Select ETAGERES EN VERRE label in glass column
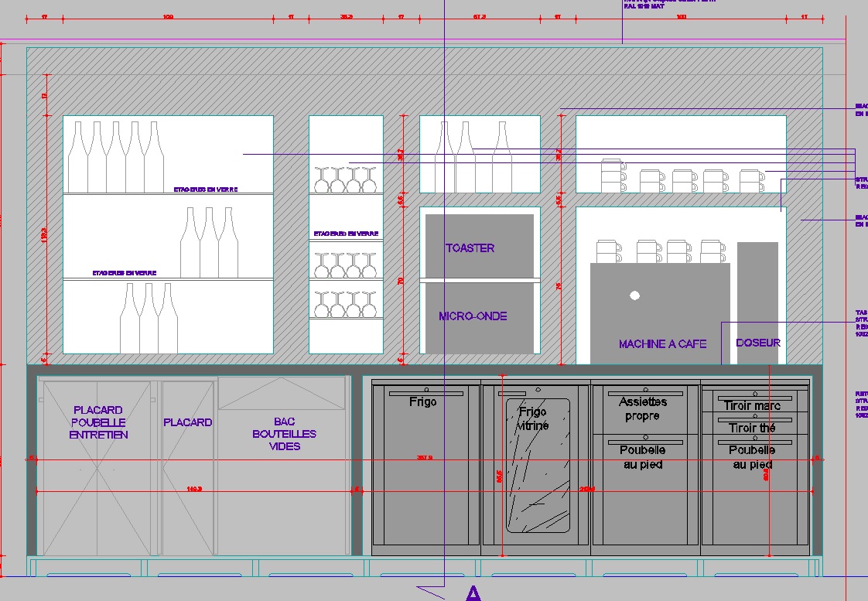This screenshot has height=601, width=868. tap(346, 234)
